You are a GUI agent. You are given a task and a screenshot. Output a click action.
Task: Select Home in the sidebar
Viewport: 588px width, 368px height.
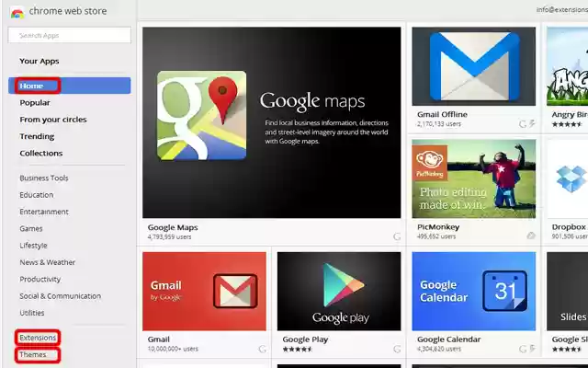click(70, 86)
